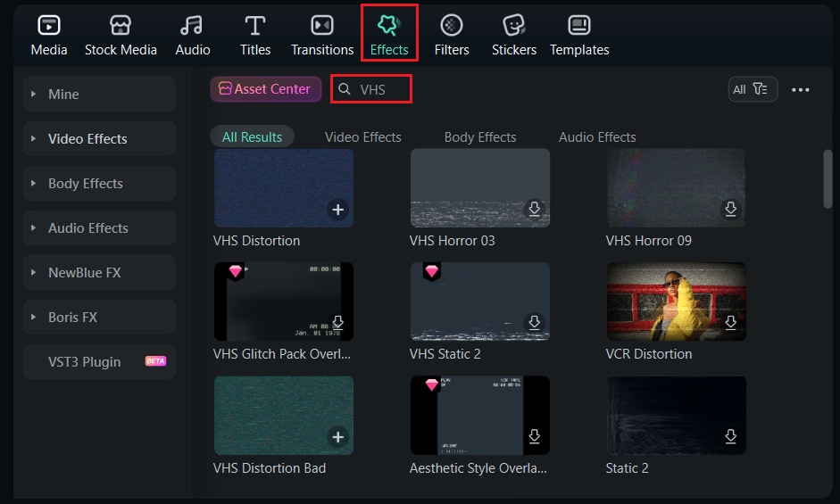The image size is (840, 504).
Task: Click premium gem badge on VHS Static 2
Action: (432, 271)
